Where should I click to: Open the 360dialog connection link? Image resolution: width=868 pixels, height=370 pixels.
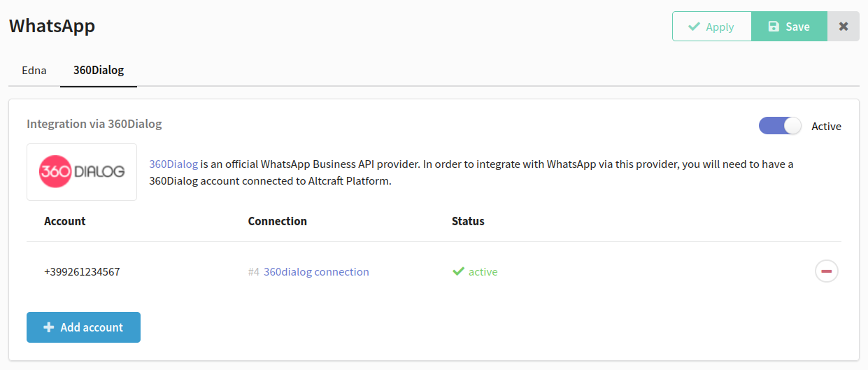[316, 271]
